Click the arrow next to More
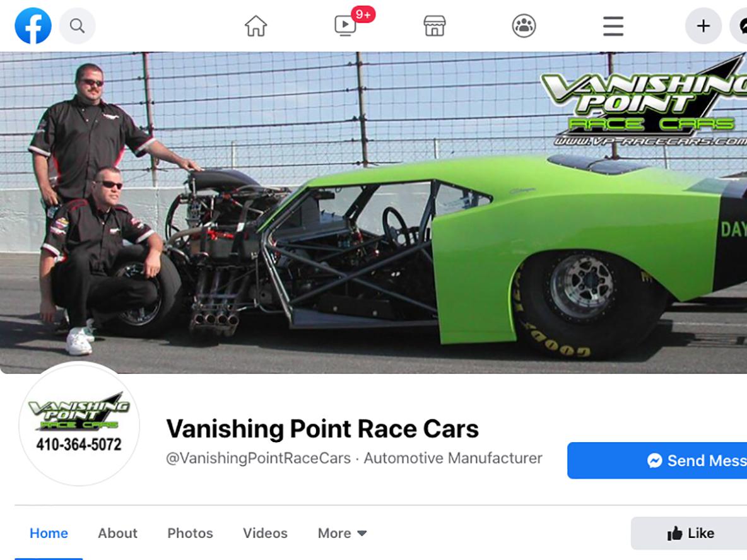The height and width of the screenshot is (560, 747). click(362, 534)
